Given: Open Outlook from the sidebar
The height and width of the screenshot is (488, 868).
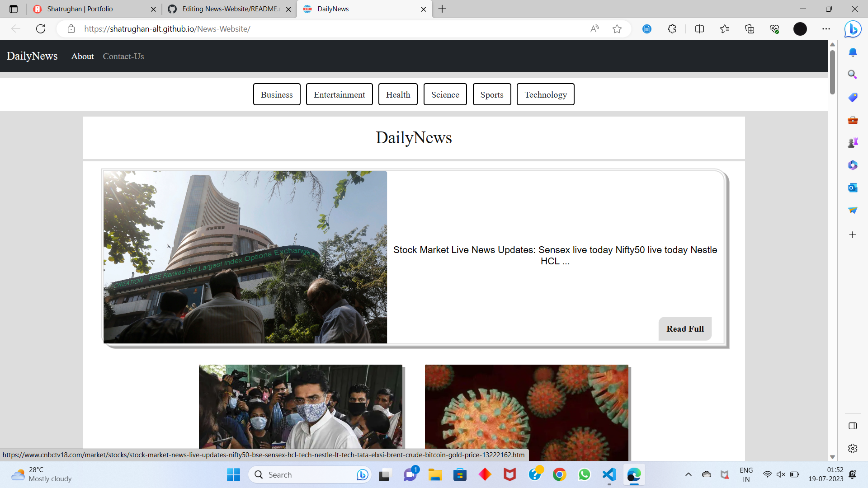Looking at the screenshot, I should pyautogui.click(x=853, y=188).
